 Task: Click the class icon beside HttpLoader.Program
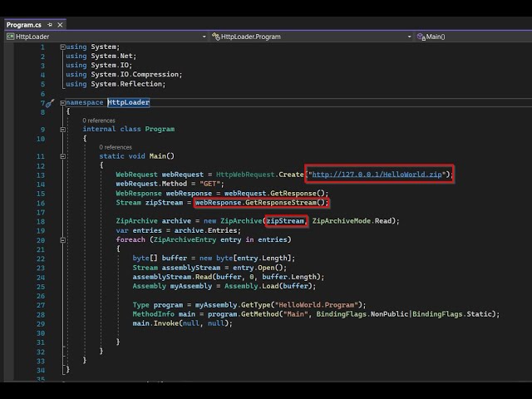(x=216, y=37)
